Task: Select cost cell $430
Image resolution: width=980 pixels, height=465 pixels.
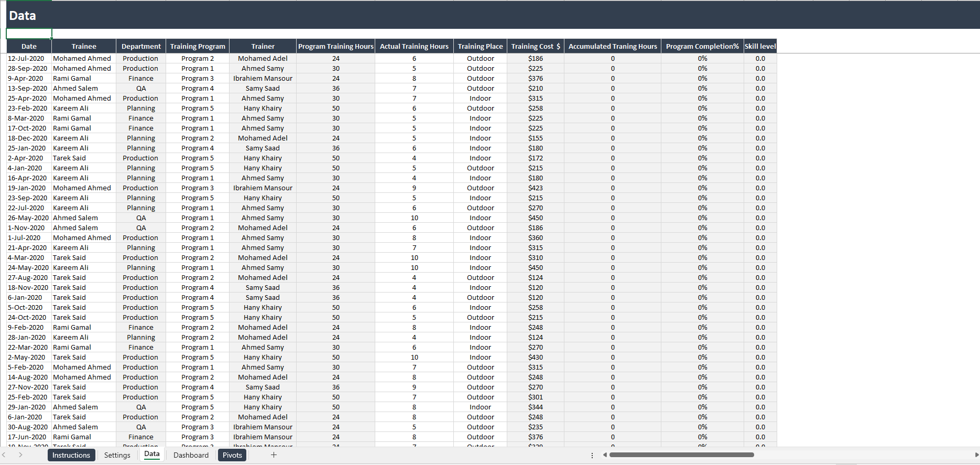Action: (536, 358)
